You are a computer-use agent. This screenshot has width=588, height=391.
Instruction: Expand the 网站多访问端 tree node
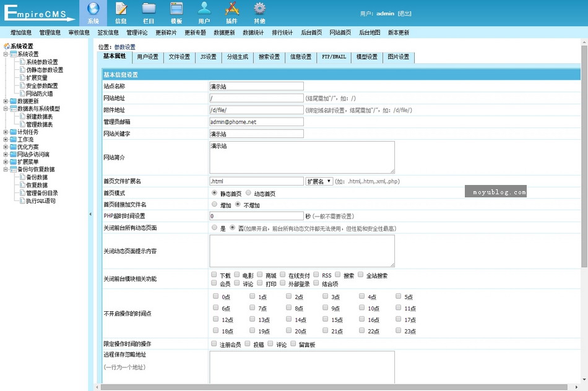[6, 155]
